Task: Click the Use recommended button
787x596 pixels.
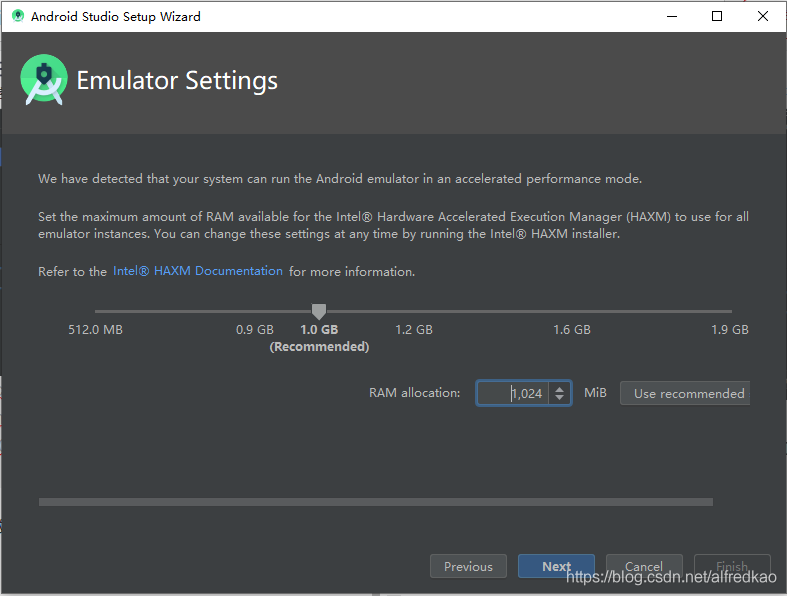Action: click(685, 393)
